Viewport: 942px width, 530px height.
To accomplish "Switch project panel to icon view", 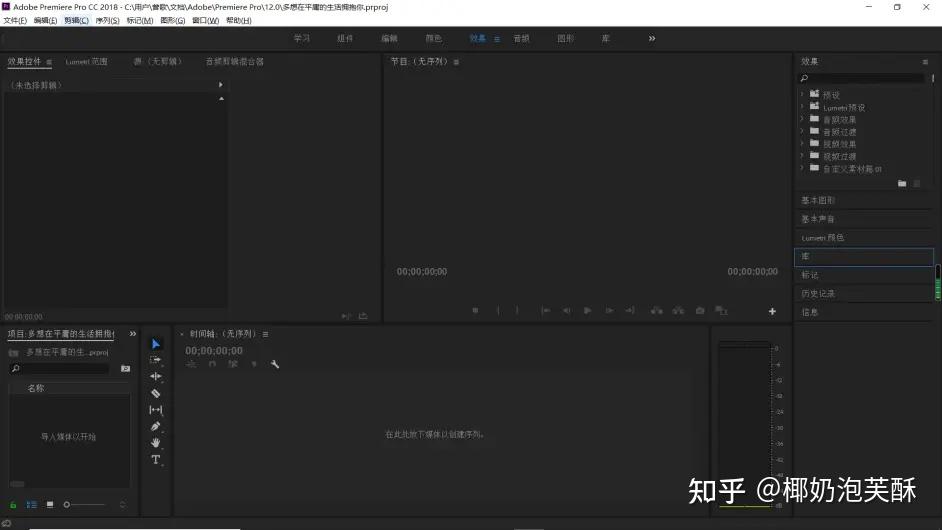I will point(50,505).
